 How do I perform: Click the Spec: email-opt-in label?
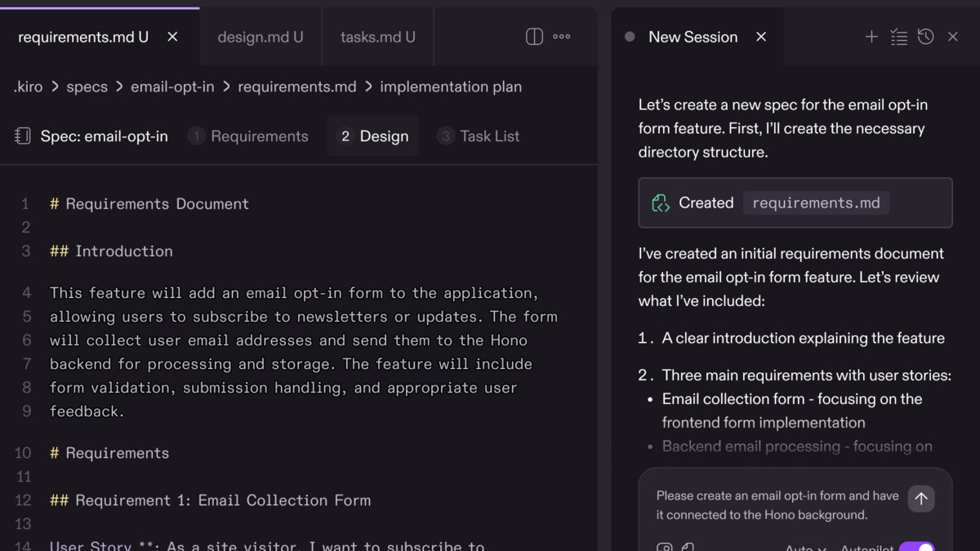tap(105, 136)
